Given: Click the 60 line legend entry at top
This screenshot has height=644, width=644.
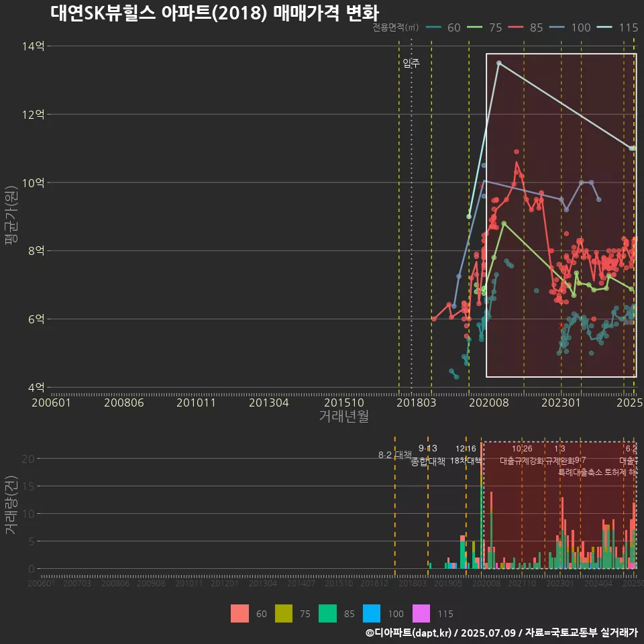Looking at the screenshot, I should tap(443, 28).
